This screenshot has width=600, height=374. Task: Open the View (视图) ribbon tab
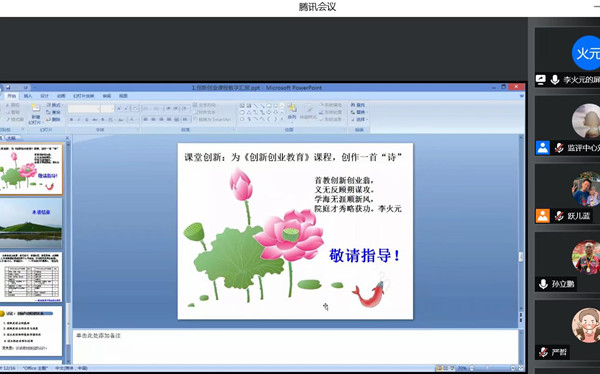(x=123, y=96)
